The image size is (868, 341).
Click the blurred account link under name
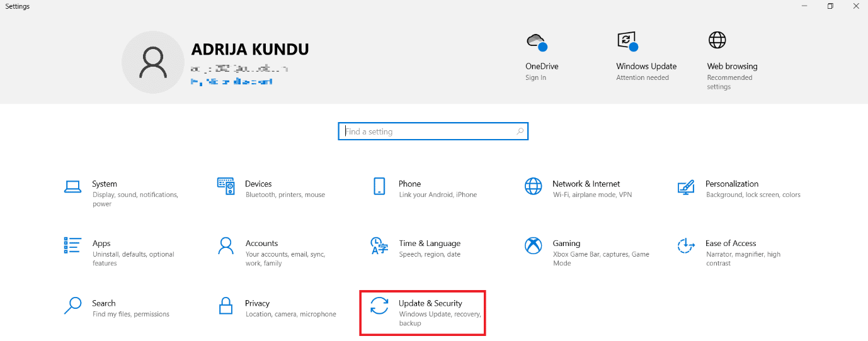coord(231,82)
